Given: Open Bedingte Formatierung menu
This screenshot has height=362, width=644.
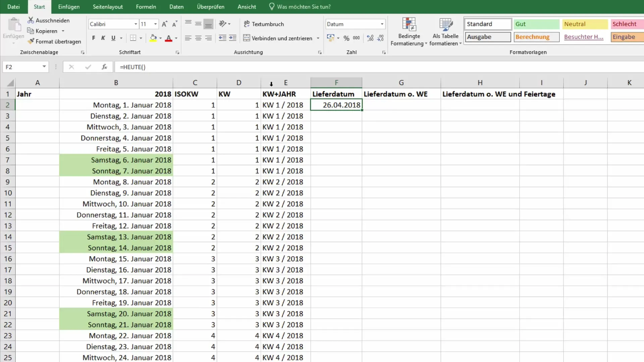Looking at the screenshot, I should tap(409, 32).
